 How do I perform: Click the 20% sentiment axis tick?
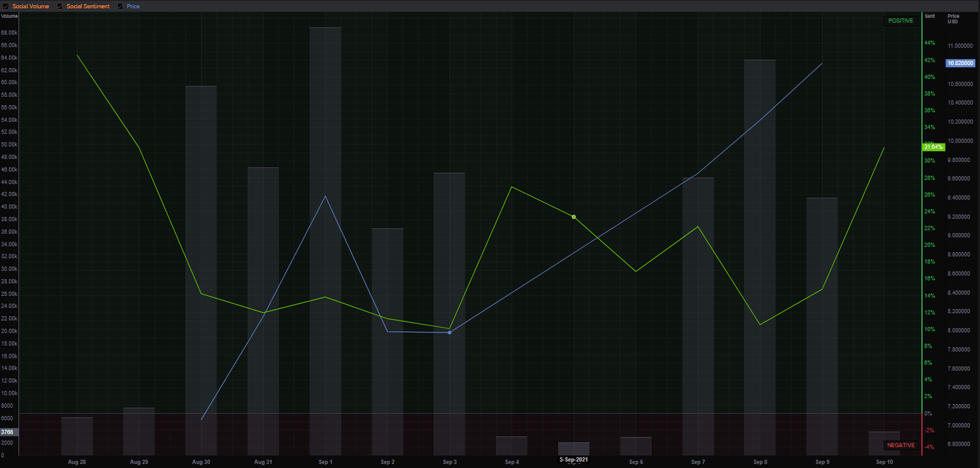point(930,245)
